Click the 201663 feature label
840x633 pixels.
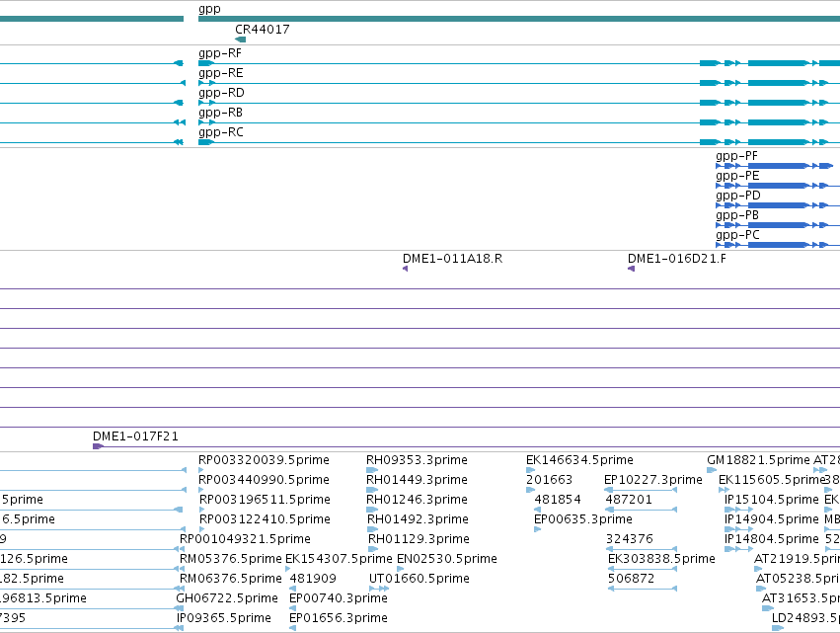tap(549, 480)
